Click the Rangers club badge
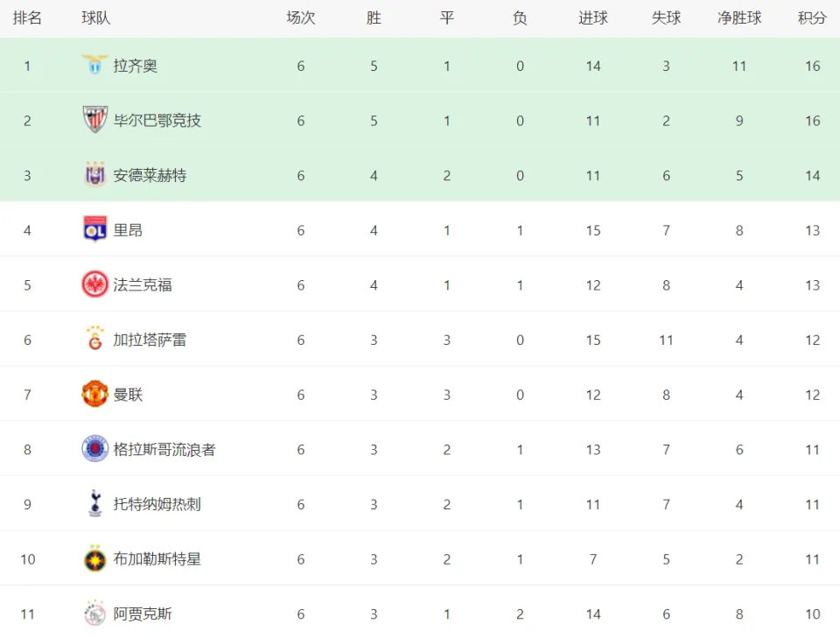The height and width of the screenshot is (638, 840). (x=94, y=449)
